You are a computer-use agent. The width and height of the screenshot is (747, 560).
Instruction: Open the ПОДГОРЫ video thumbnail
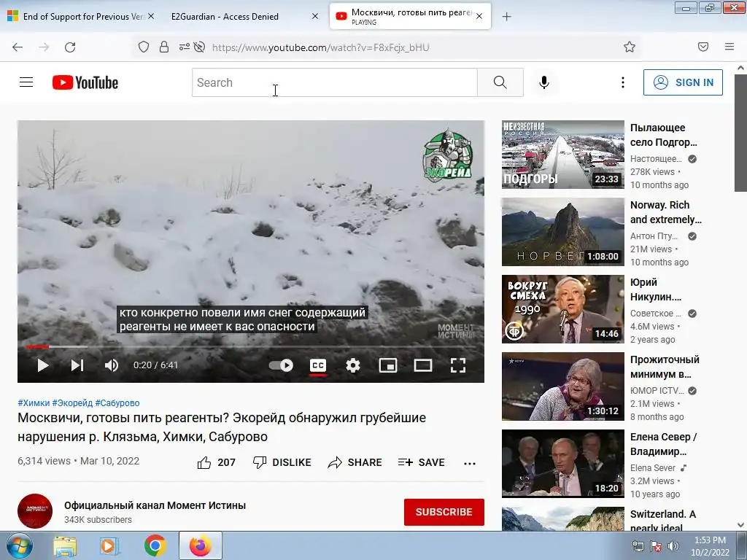point(562,155)
